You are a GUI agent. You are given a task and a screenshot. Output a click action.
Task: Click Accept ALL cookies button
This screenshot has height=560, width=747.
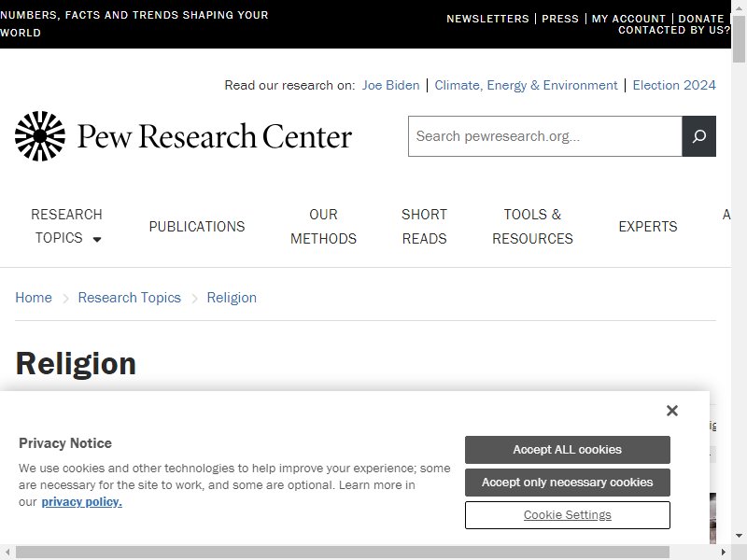pos(568,450)
